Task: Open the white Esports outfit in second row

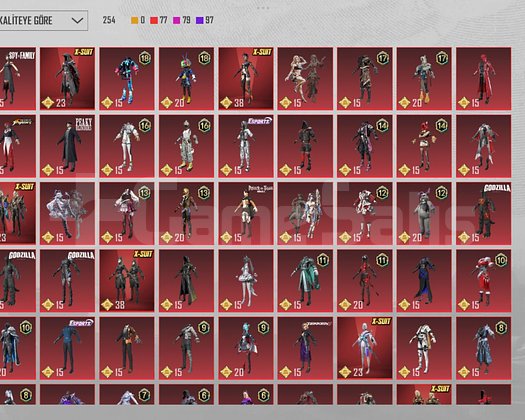Action: (x=246, y=146)
